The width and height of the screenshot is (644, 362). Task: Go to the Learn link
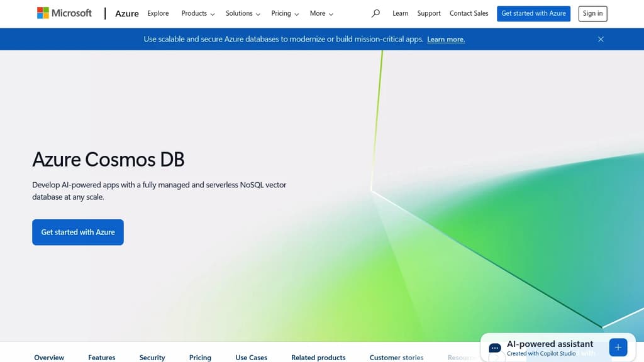point(401,13)
